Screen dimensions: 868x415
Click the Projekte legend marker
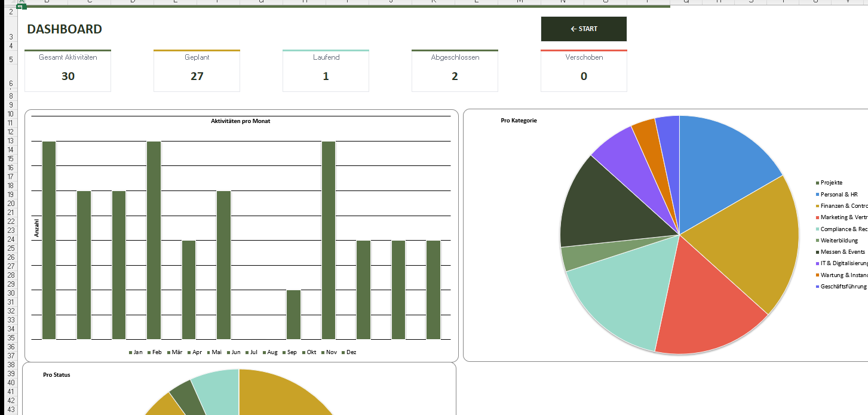tap(817, 183)
